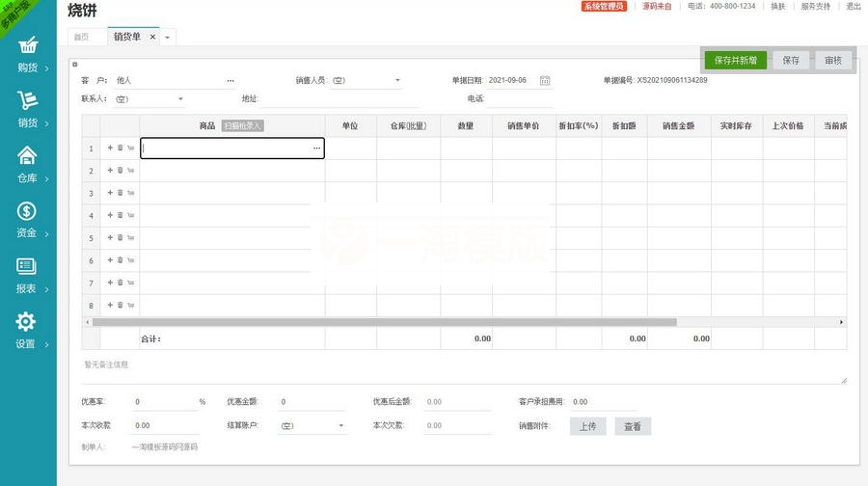Click the 审核 audit button
Screen dimensions: 868x486
point(833,60)
